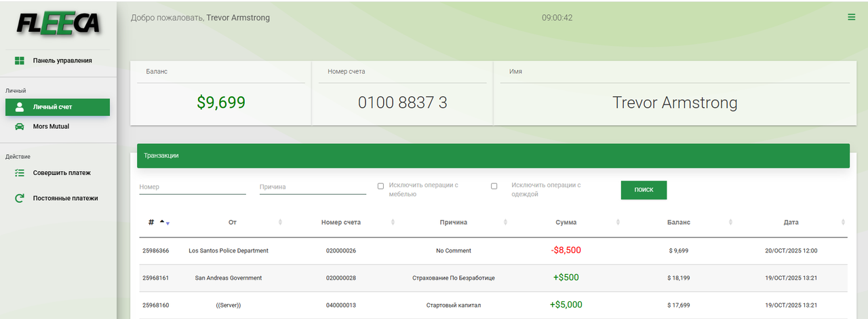868x319 pixels.
Task: Click the +$500 amount
Action: coord(566,278)
